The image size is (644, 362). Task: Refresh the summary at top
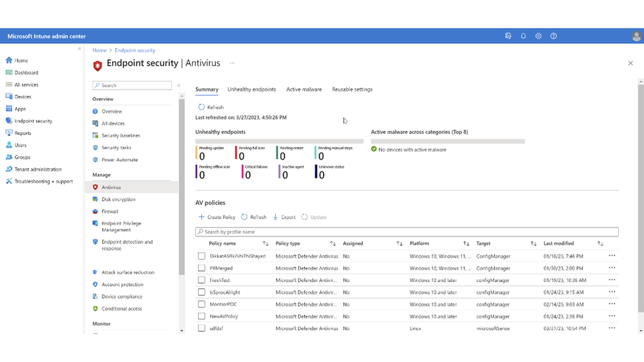[x=211, y=107]
